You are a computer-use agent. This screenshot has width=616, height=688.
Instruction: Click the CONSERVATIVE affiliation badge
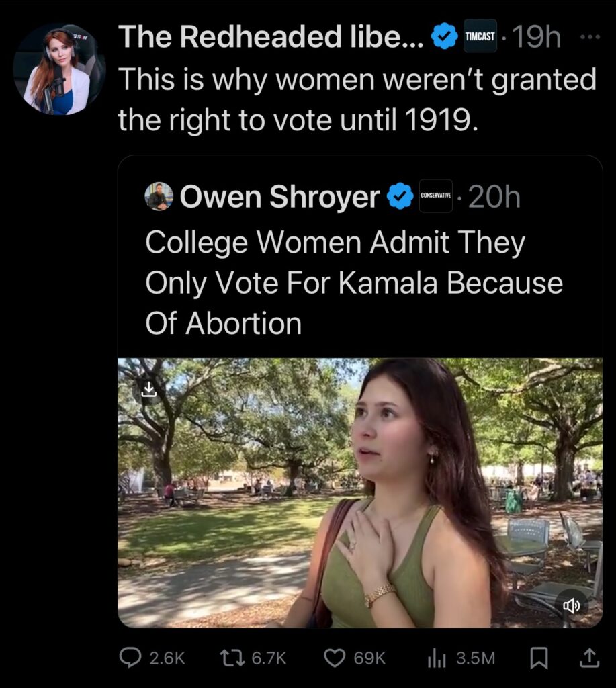[435, 196]
